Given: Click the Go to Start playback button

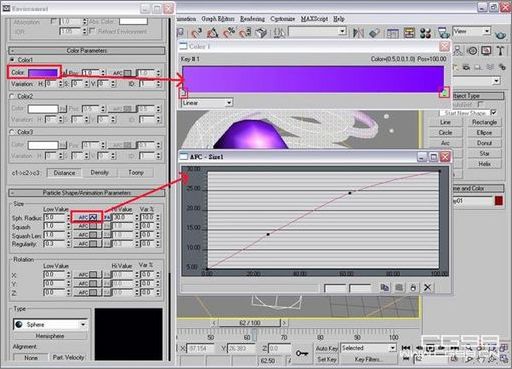Looking at the screenshot, I should tap(406, 348).
